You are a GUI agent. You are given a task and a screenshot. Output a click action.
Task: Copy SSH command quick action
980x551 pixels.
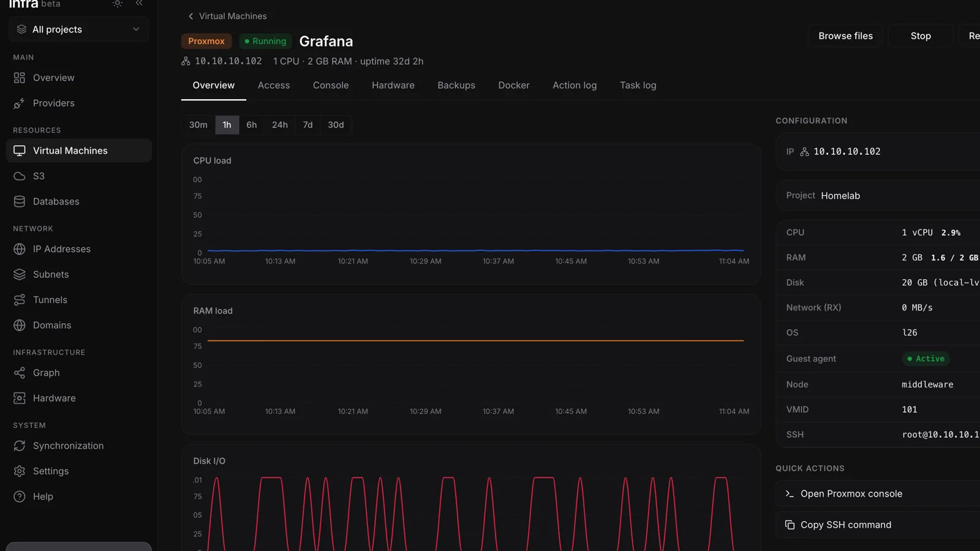(878, 525)
